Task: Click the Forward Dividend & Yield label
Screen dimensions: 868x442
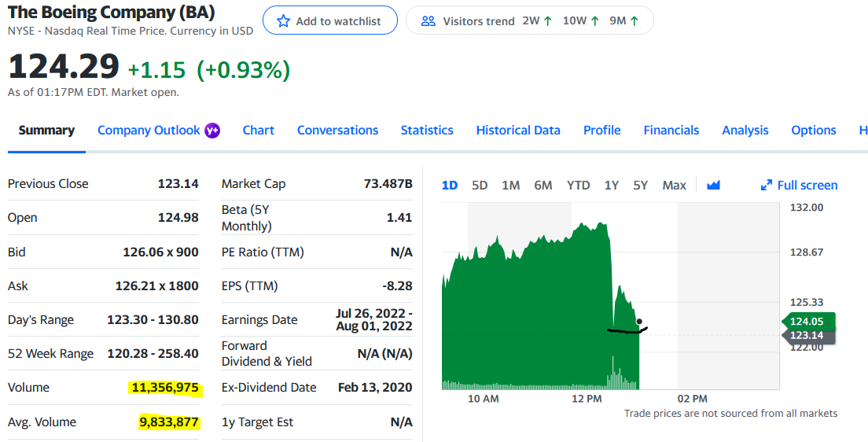Action: [x=267, y=353]
